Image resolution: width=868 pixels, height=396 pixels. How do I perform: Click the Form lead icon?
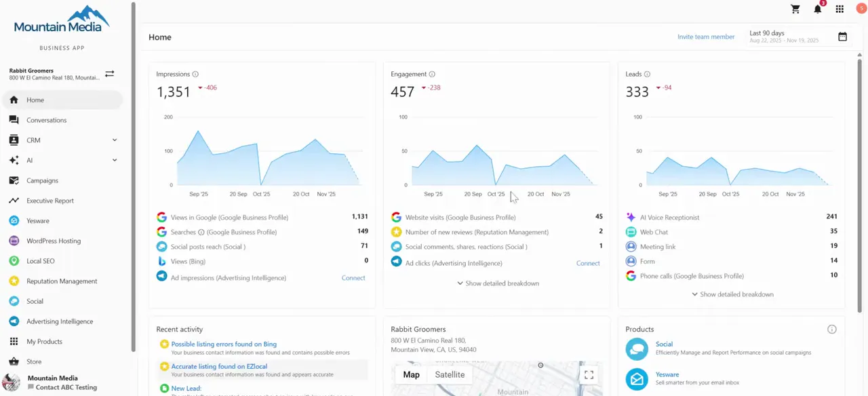631,261
